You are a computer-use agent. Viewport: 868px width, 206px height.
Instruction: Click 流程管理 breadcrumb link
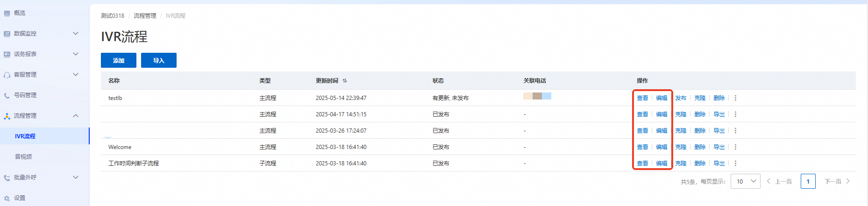click(145, 16)
